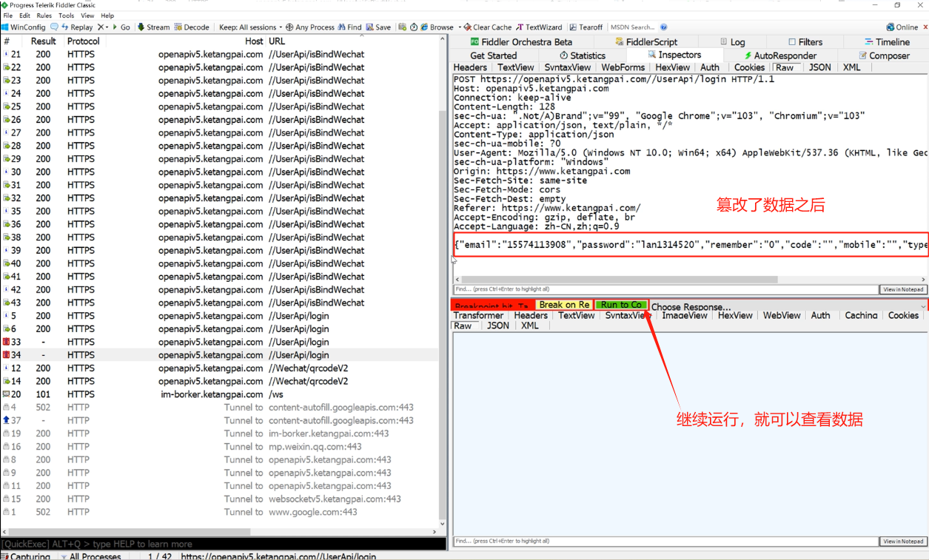Open the Browse dropdown arrow
The width and height of the screenshot is (929, 560).
(x=460, y=27)
